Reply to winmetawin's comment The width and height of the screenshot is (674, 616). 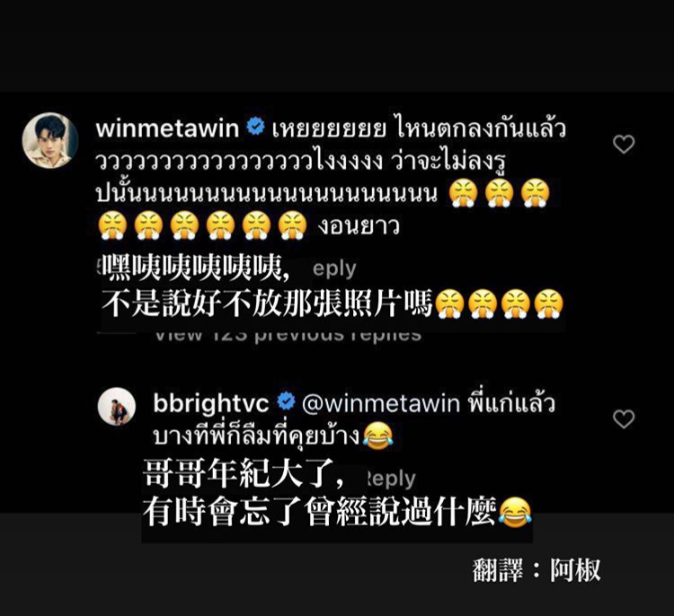[x=334, y=269]
